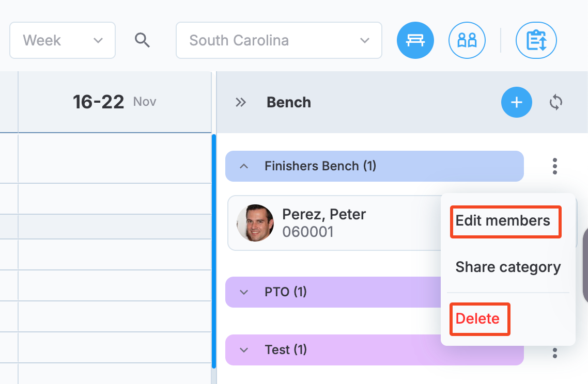The width and height of the screenshot is (588, 384).
Task: Open Finishers Bench three-dot menu
Action: (554, 166)
